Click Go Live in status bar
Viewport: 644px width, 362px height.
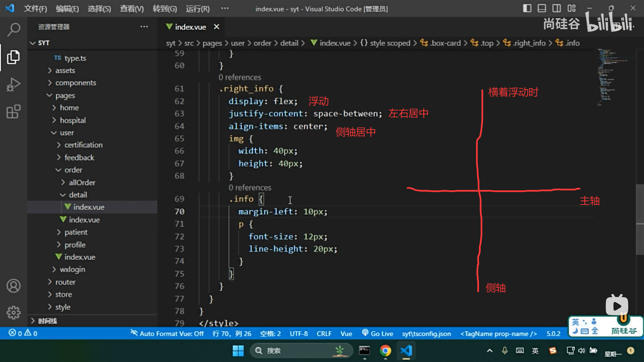(378, 334)
